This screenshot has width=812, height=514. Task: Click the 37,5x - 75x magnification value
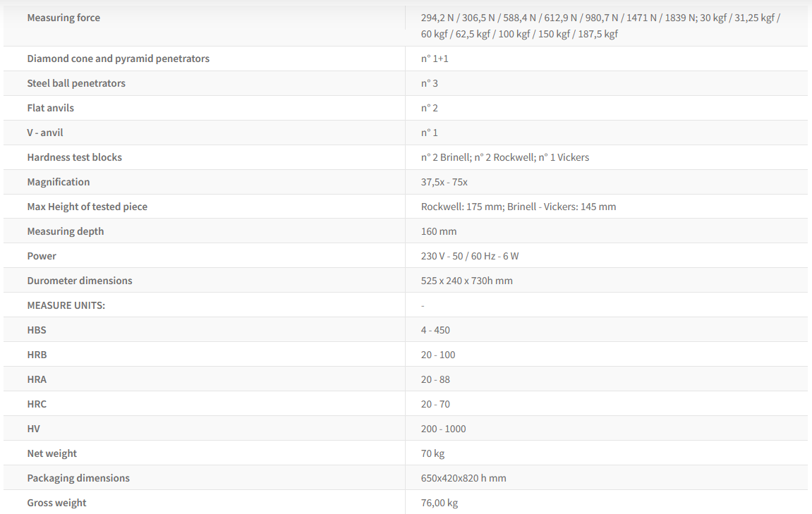pyautogui.click(x=444, y=182)
